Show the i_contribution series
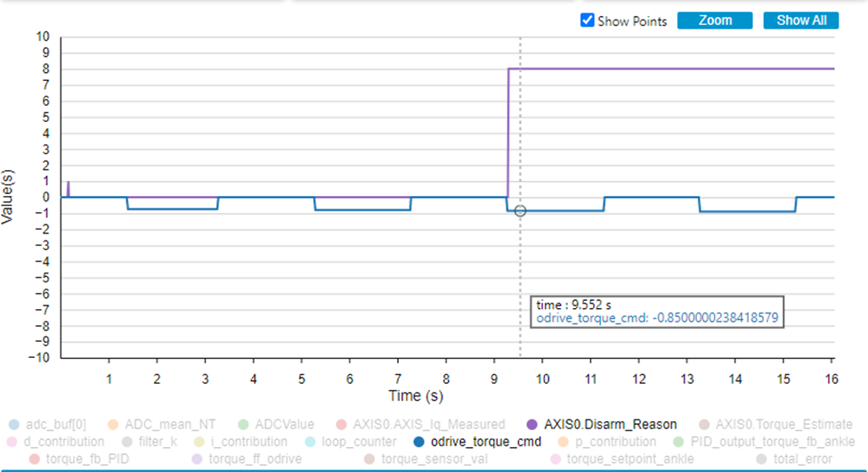Screen dimensions: 868x472 pos(239,442)
